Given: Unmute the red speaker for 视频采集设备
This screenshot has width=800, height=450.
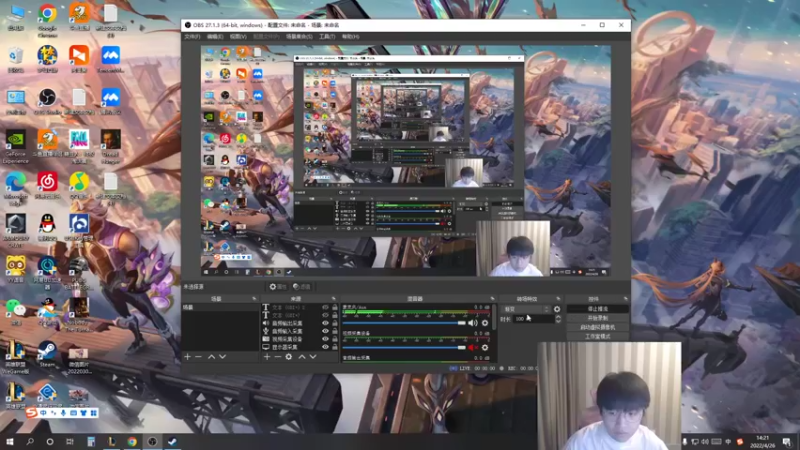Looking at the screenshot, I should (x=472, y=347).
